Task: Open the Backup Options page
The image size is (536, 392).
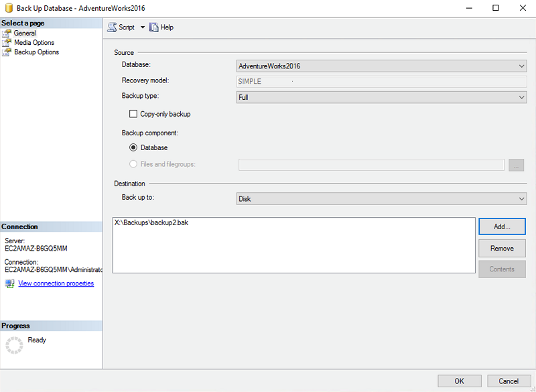Action: 37,52
